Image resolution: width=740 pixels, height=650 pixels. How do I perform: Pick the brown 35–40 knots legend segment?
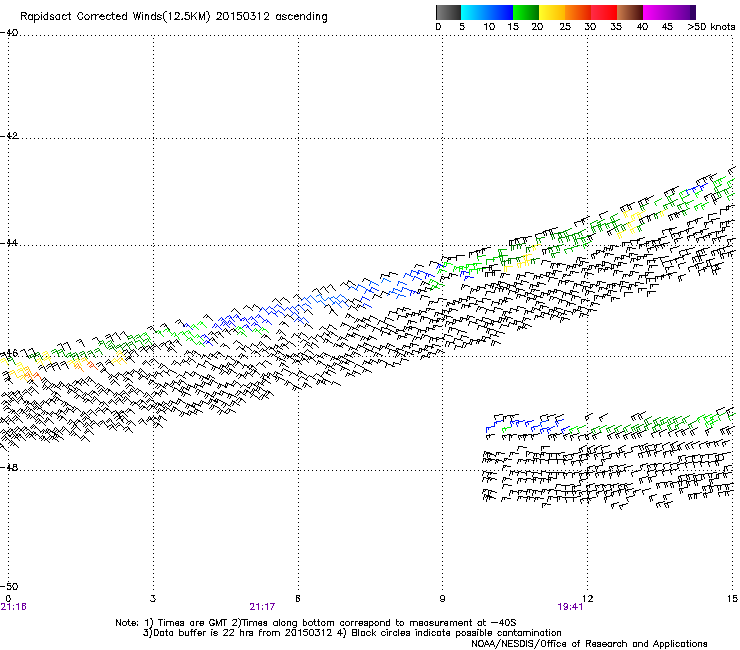pyautogui.click(x=630, y=12)
